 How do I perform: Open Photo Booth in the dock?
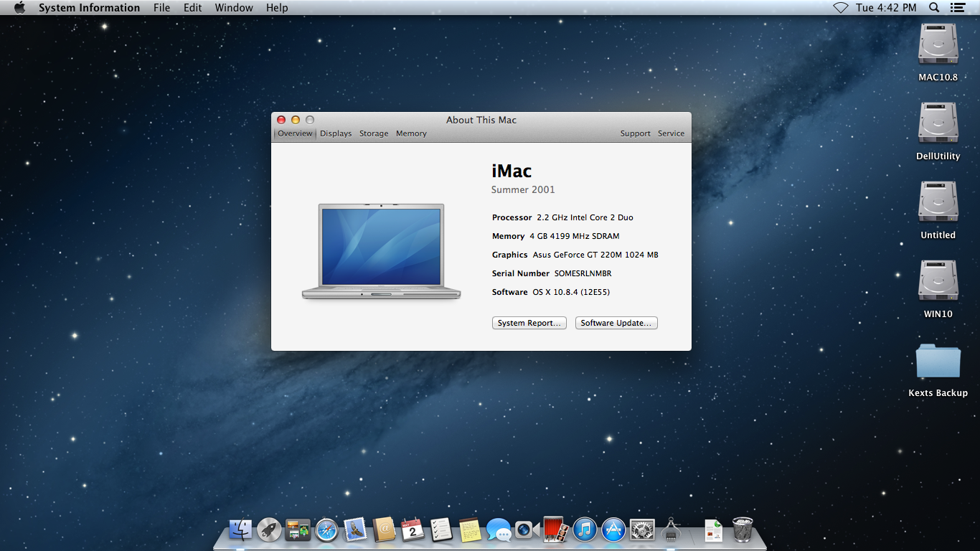pyautogui.click(x=556, y=530)
